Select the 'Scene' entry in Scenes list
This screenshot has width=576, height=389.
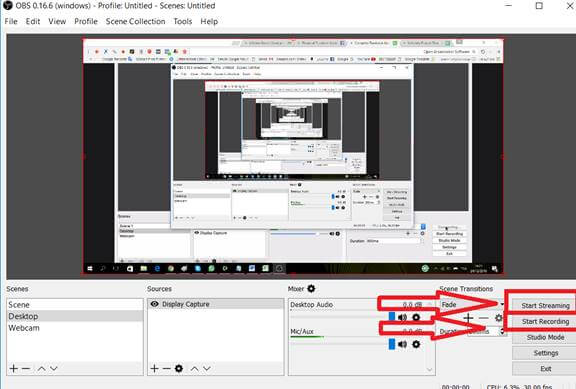[75, 305]
